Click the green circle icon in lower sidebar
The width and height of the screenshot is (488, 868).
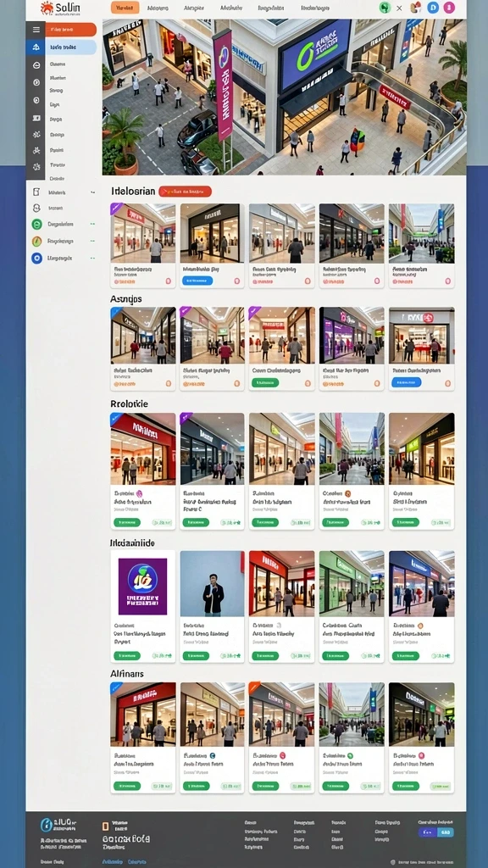(36, 224)
